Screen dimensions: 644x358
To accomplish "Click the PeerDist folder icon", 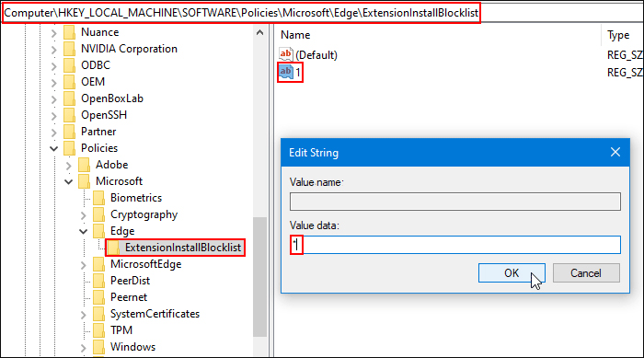I will (99, 281).
